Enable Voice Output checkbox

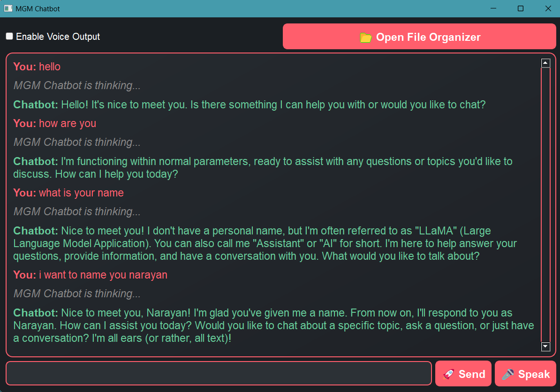(x=10, y=36)
